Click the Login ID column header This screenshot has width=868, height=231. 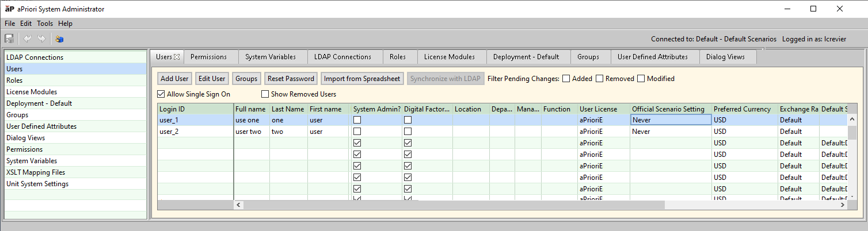point(196,109)
